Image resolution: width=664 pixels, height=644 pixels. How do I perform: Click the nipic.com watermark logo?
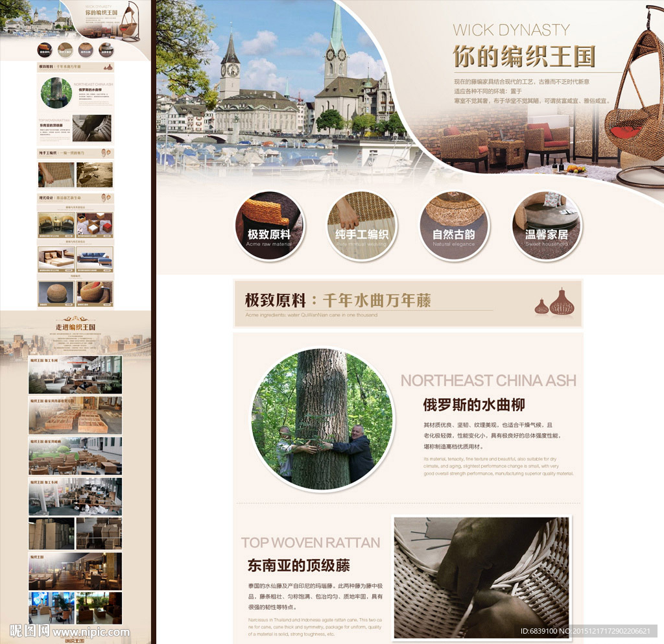click(70, 631)
